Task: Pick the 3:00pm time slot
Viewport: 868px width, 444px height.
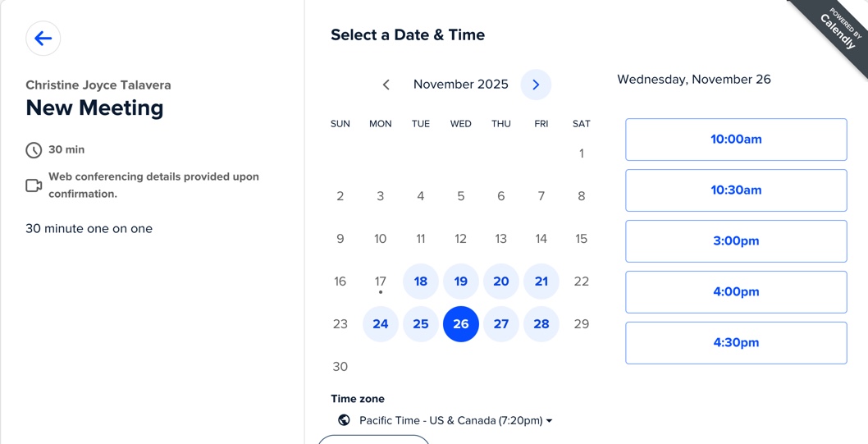Action: point(736,241)
